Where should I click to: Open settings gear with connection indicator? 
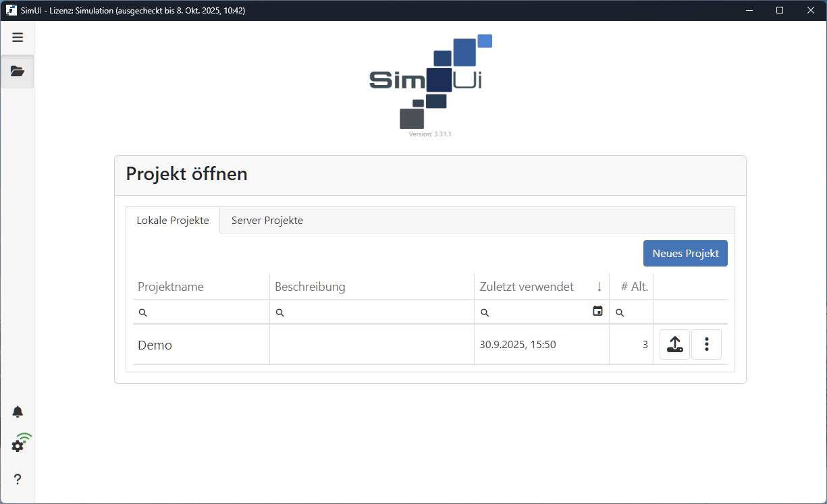pos(18,445)
